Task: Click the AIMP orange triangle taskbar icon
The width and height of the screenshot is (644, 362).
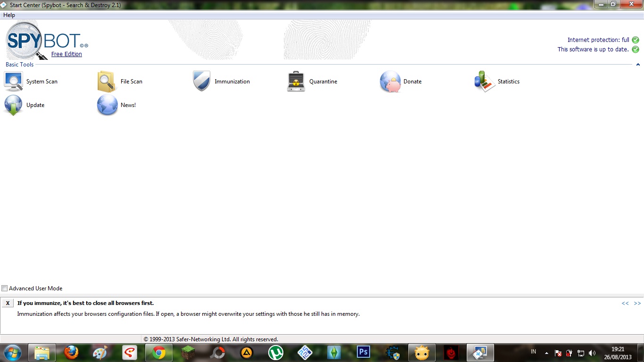Action: coord(247,353)
